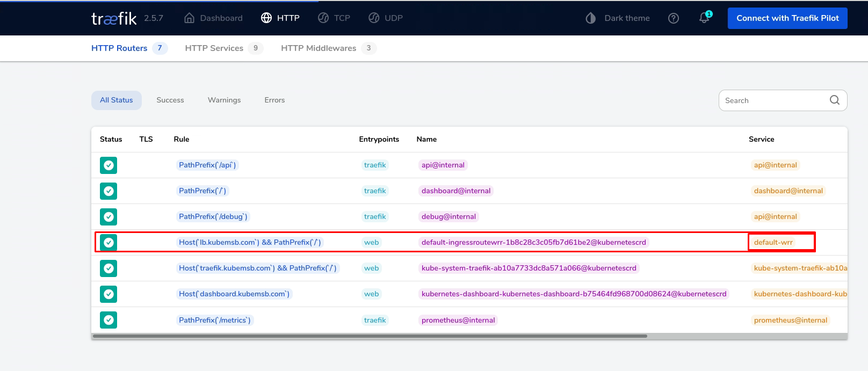Click status icon of the prometheus@internal router
This screenshot has width=868, height=371.
(108, 320)
